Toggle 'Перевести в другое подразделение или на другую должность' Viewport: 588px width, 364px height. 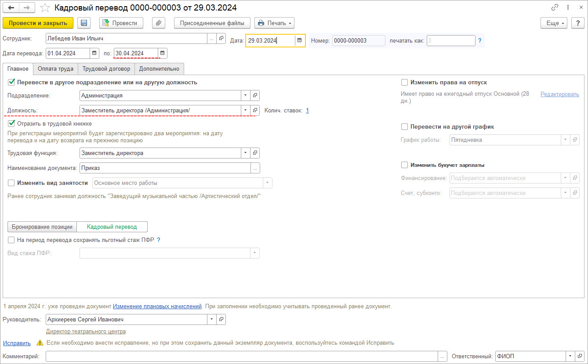(11, 82)
